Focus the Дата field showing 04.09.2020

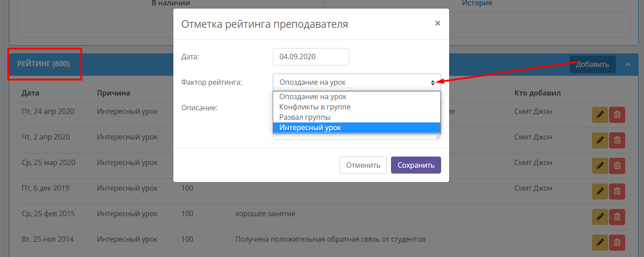(x=311, y=57)
